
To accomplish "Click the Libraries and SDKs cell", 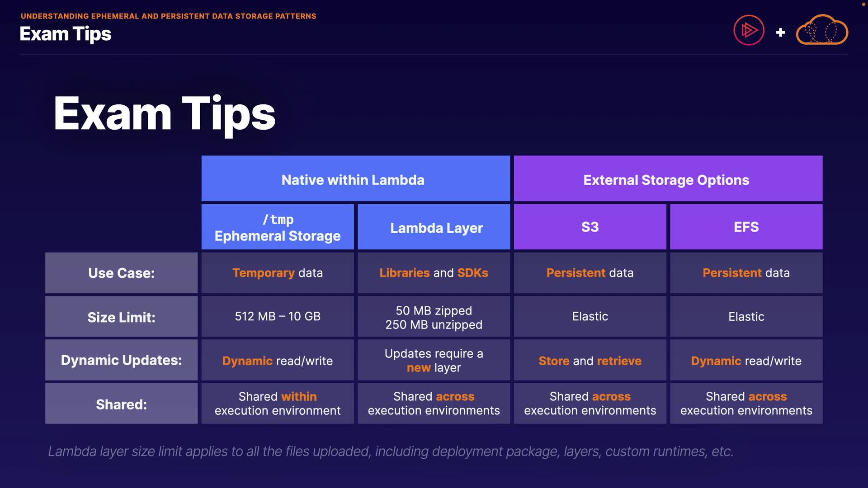I will pyautogui.click(x=434, y=273).
